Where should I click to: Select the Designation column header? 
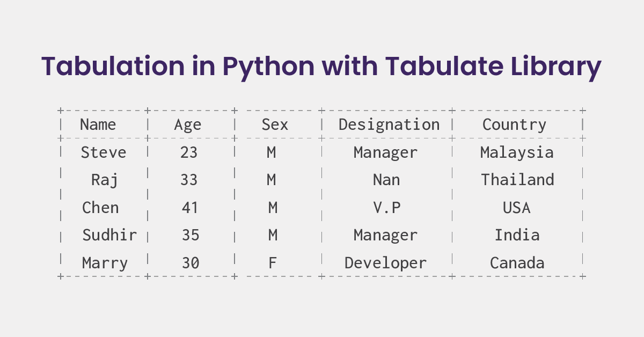(389, 124)
